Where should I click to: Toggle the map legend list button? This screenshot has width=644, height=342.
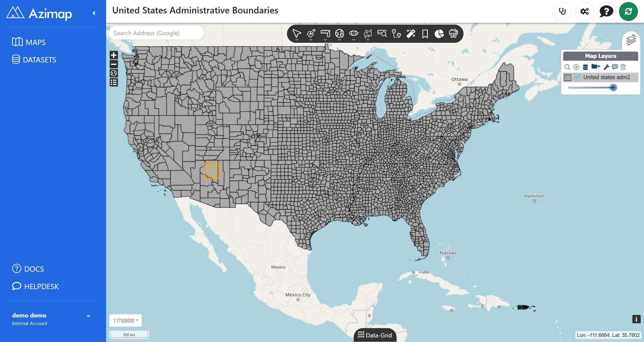coord(114,82)
